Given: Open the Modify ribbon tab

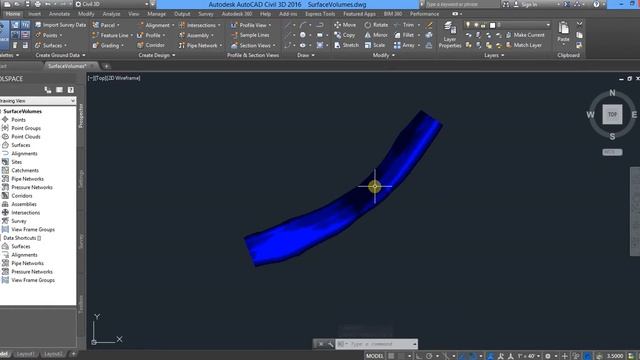Looking at the screenshot, I should point(86,14).
